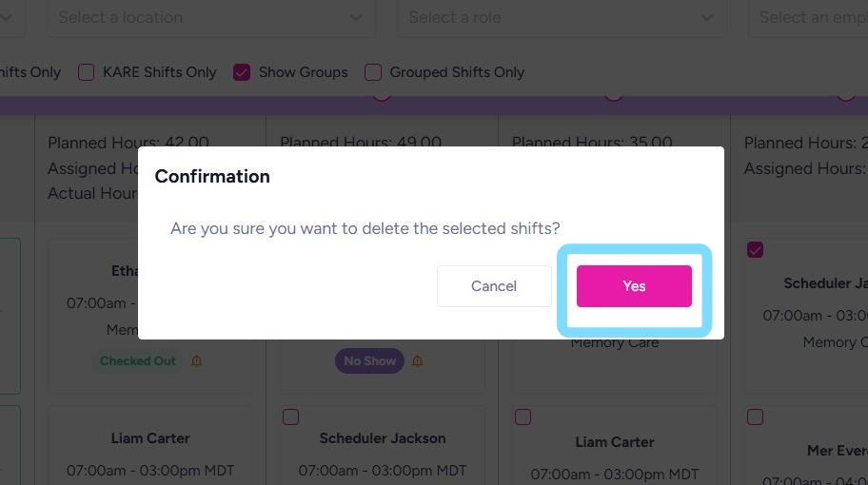Click the Scheduler Jackson shift card name
Screen dimensions: 868x485
click(383, 438)
